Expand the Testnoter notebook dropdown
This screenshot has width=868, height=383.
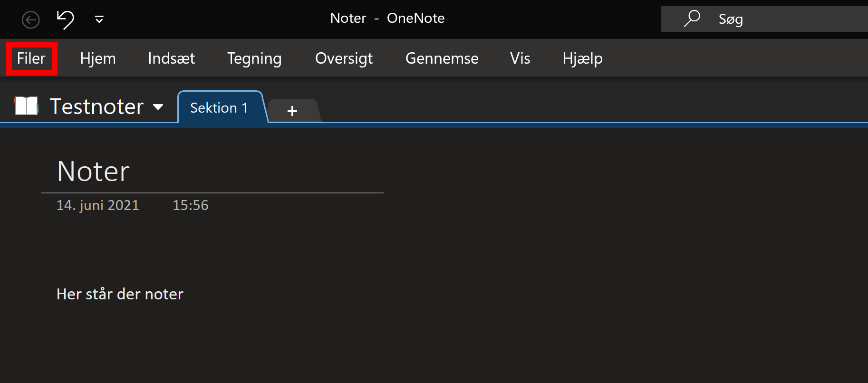tap(158, 107)
